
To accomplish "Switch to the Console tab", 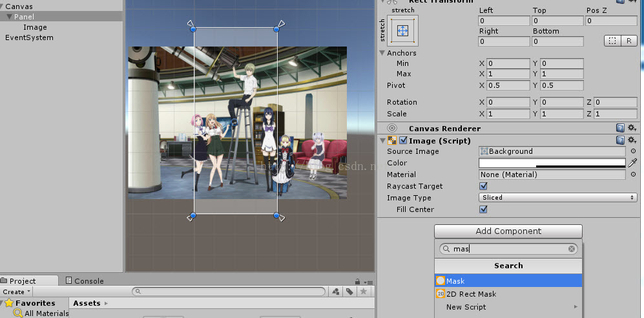I will pos(85,281).
